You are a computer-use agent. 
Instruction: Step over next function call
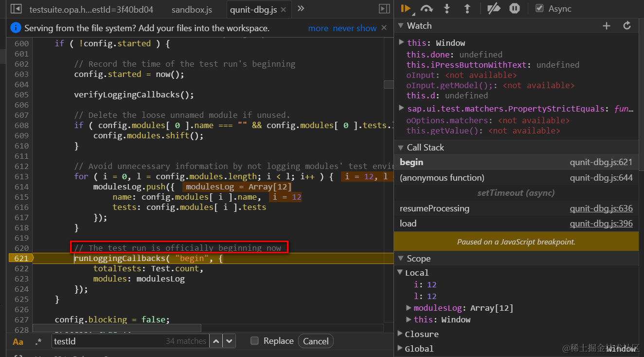point(427,8)
